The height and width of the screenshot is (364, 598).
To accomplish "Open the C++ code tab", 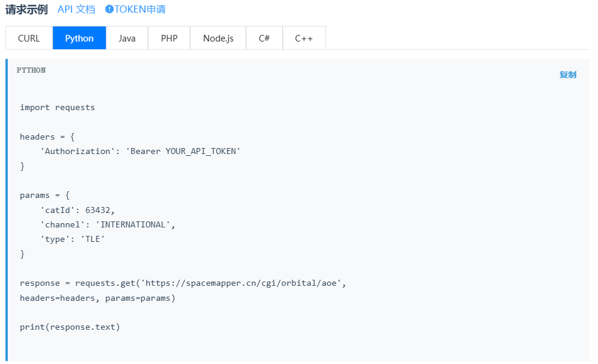I will point(304,38).
